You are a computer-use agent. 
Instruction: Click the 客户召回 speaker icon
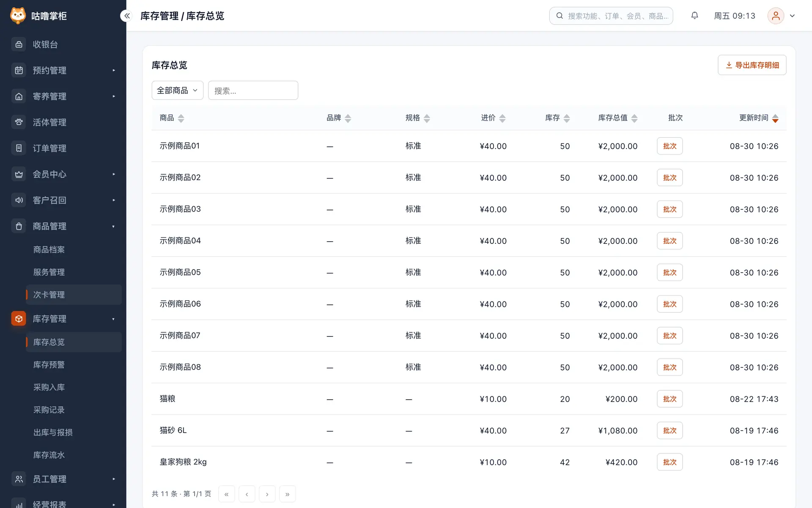(19, 200)
